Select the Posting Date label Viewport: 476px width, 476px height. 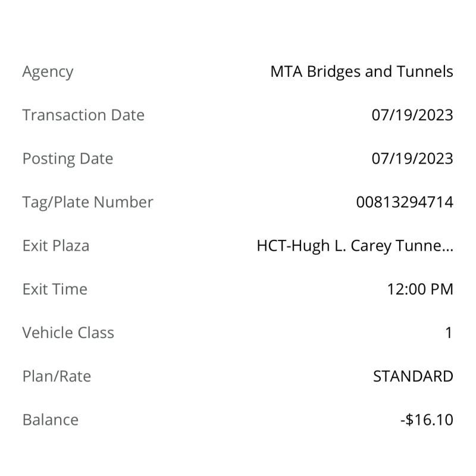click(68, 159)
